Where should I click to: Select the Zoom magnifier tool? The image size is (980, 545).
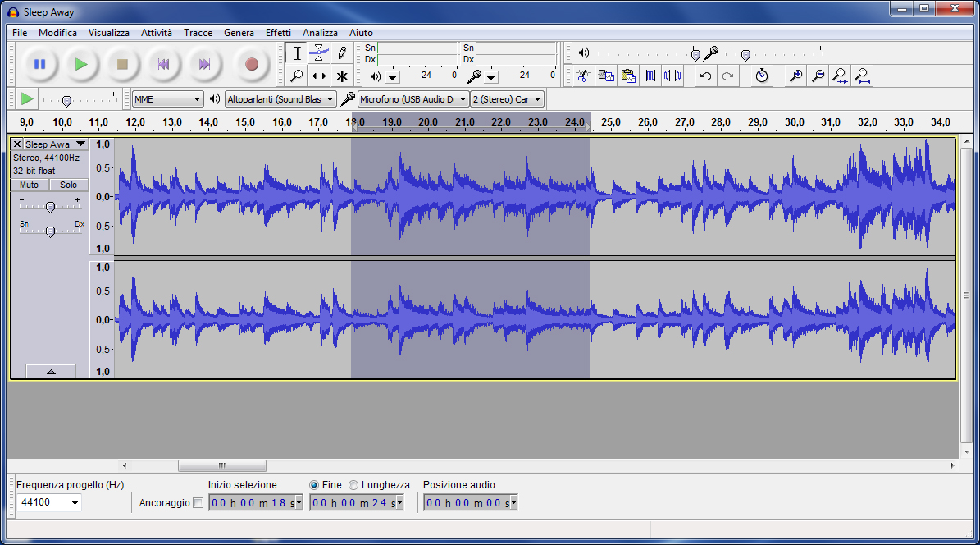[297, 76]
